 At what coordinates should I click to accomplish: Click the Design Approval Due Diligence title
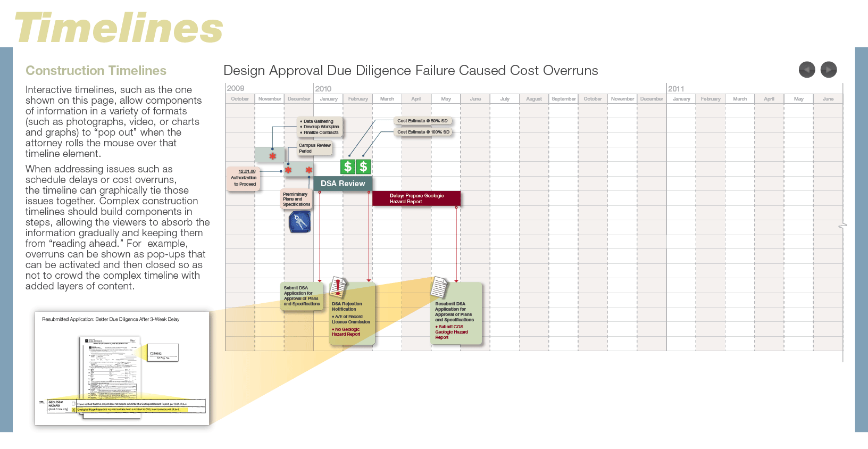411,71
